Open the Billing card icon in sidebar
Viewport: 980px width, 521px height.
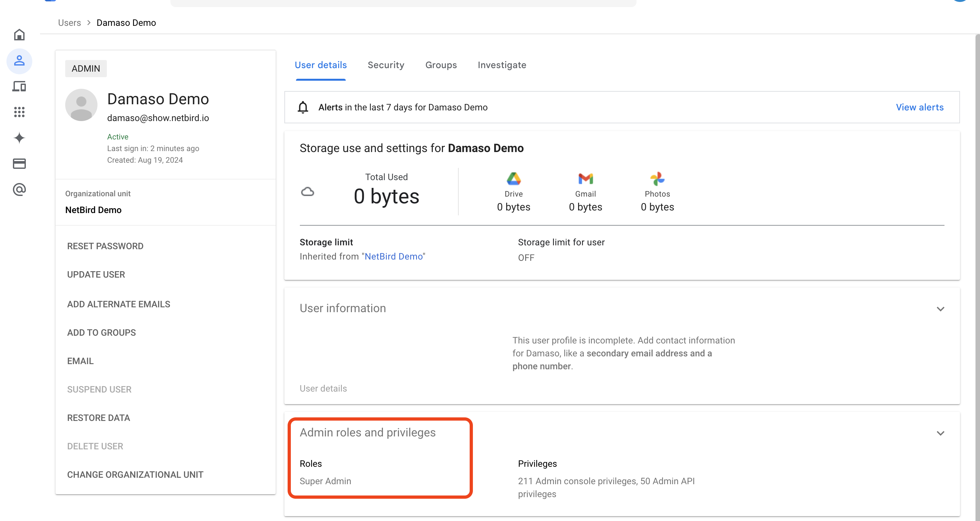pos(19,163)
